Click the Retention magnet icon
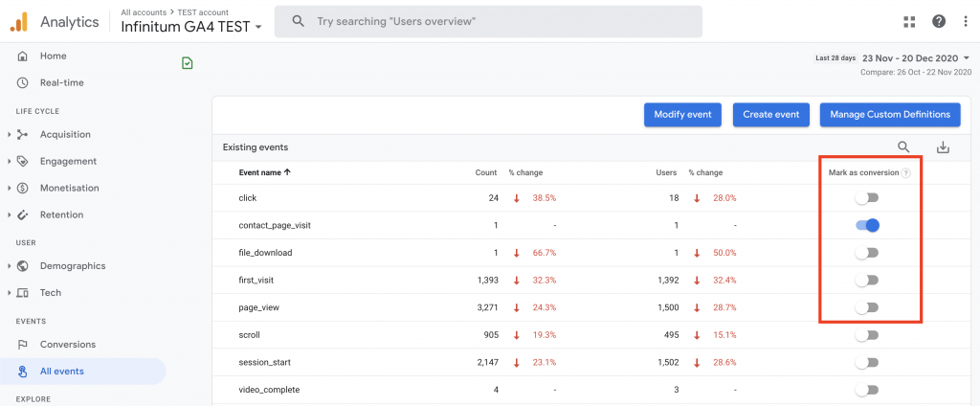Screen dimensions: 980x406 click(23, 214)
